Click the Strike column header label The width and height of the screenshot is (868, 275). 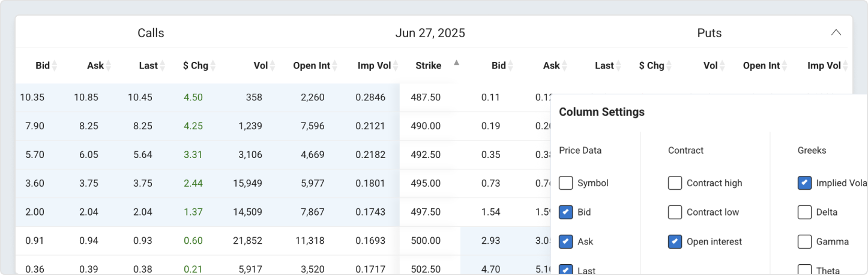[x=428, y=66]
